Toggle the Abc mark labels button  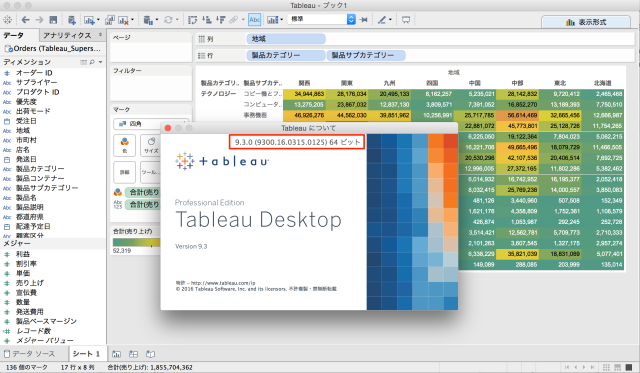(255, 20)
